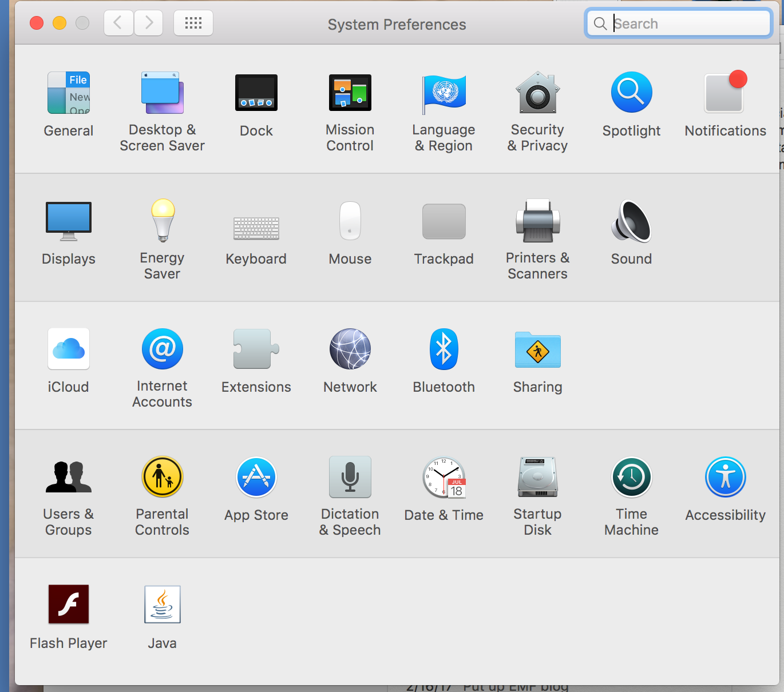Open the Accessibility preferences icon

point(726,477)
